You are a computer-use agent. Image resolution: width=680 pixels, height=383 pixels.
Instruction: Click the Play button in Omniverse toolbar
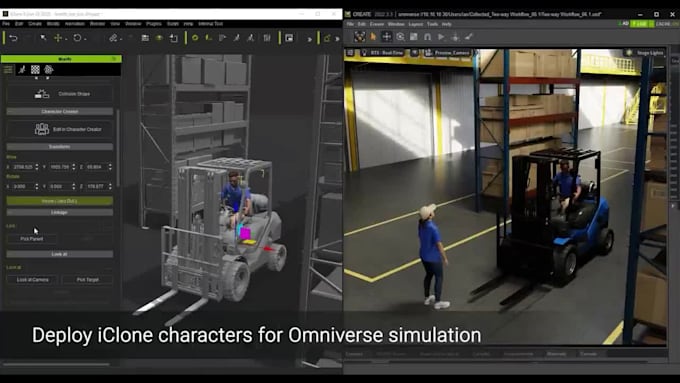tap(441, 37)
